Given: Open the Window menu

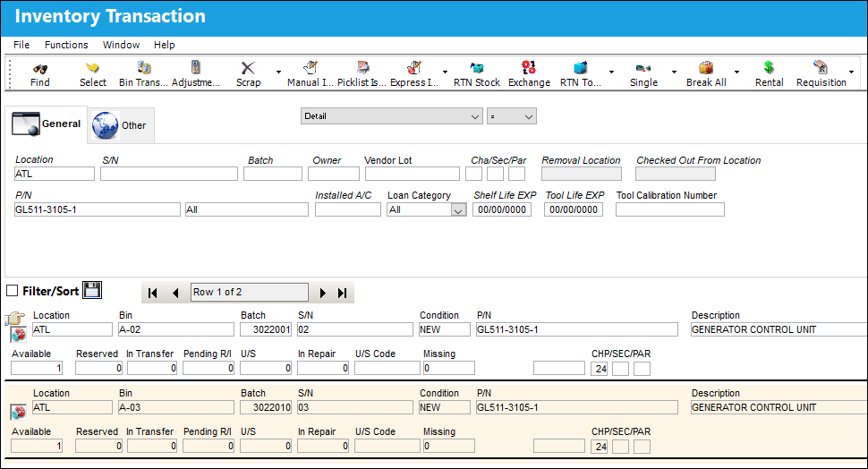Looking at the screenshot, I should (121, 45).
